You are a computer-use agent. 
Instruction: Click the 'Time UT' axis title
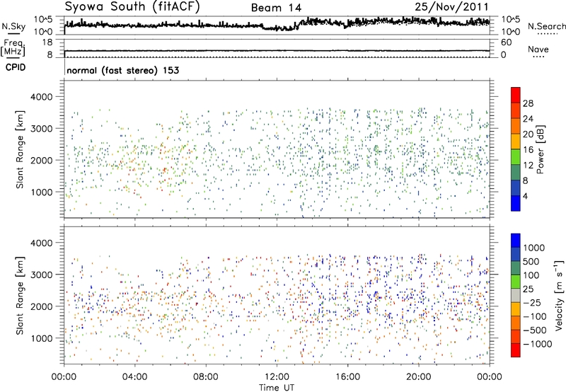pyautogui.click(x=277, y=388)
